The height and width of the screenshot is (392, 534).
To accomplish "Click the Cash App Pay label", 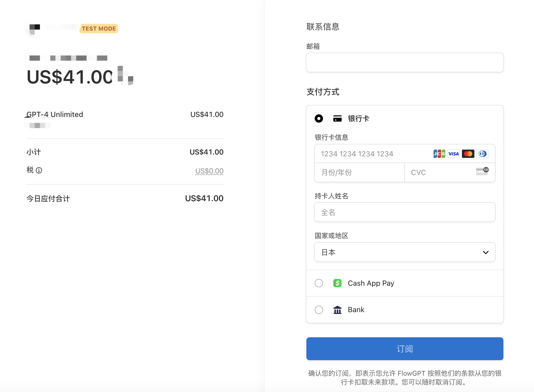I will (x=371, y=283).
